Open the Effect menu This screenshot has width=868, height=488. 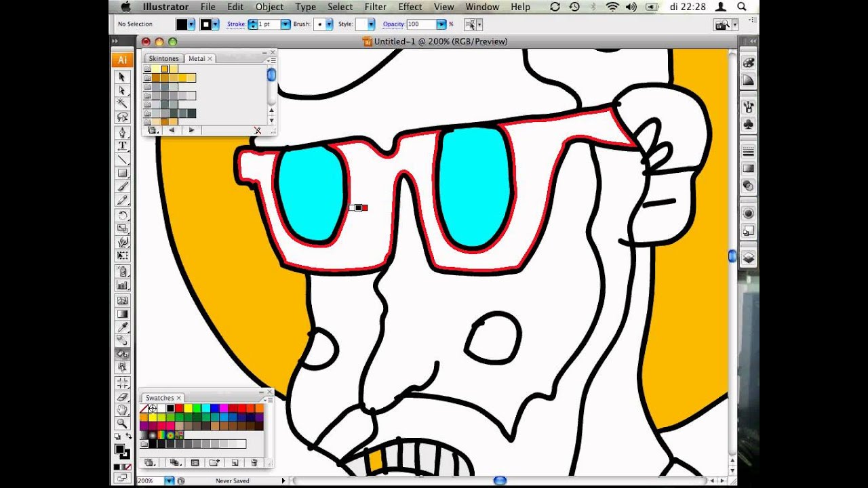click(x=410, y=7)
